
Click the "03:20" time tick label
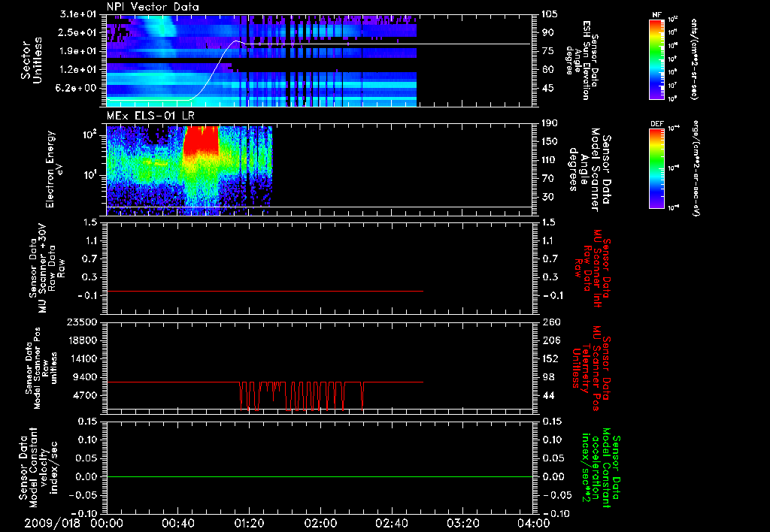462,523
